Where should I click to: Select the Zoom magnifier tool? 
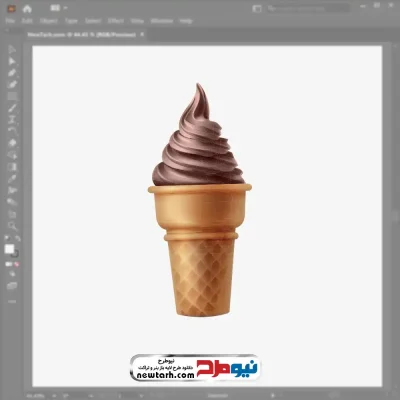[12, 226]
